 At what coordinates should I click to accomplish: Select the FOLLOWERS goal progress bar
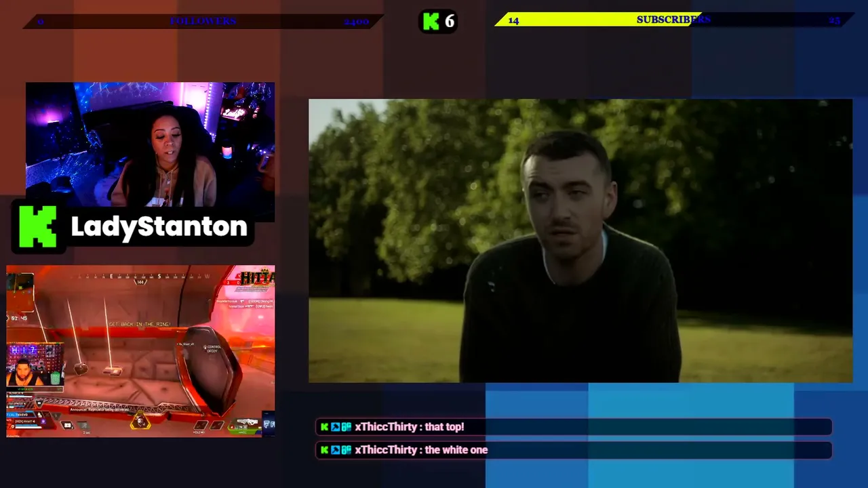203,22
